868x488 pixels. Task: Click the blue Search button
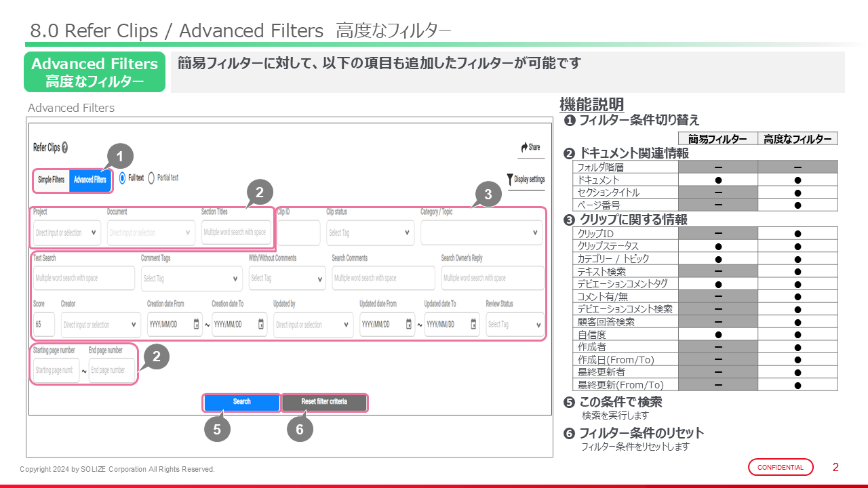pyautogui.click(x=241, y=402)
